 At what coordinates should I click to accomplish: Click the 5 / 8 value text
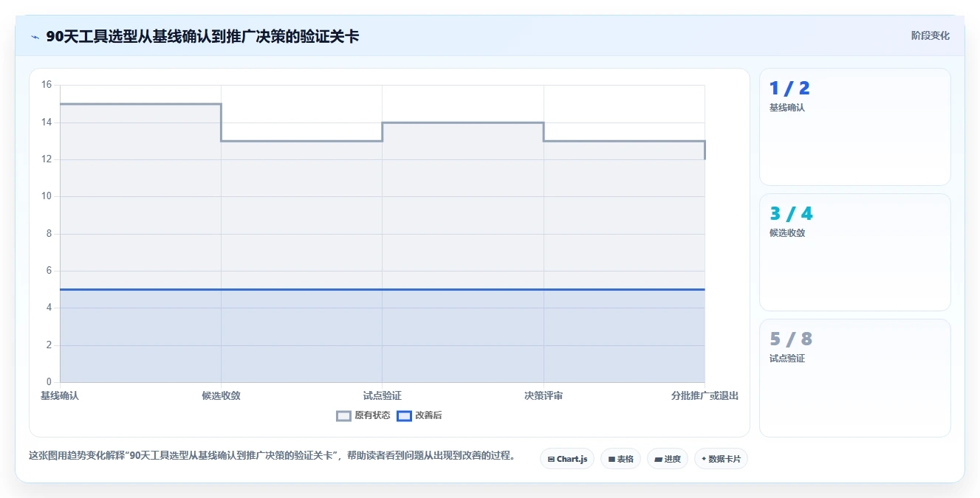point(791,339)
